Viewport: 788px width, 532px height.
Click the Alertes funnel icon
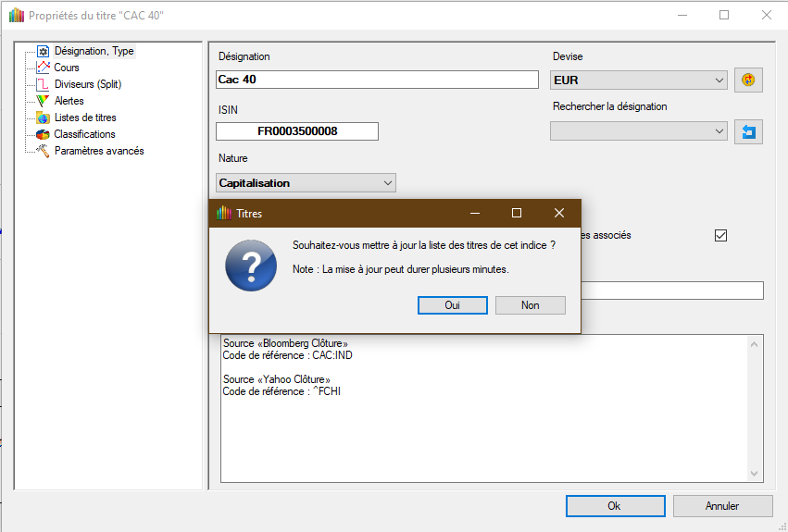44,101
